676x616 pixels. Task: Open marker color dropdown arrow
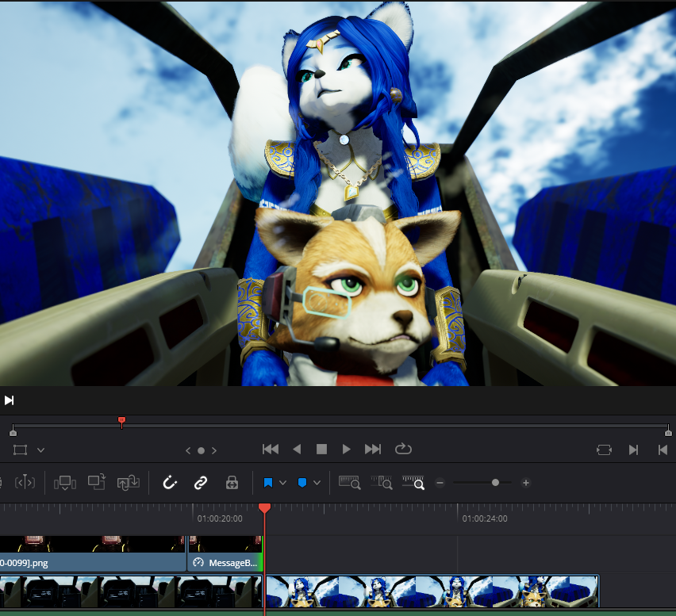click(x=317, y=483)
